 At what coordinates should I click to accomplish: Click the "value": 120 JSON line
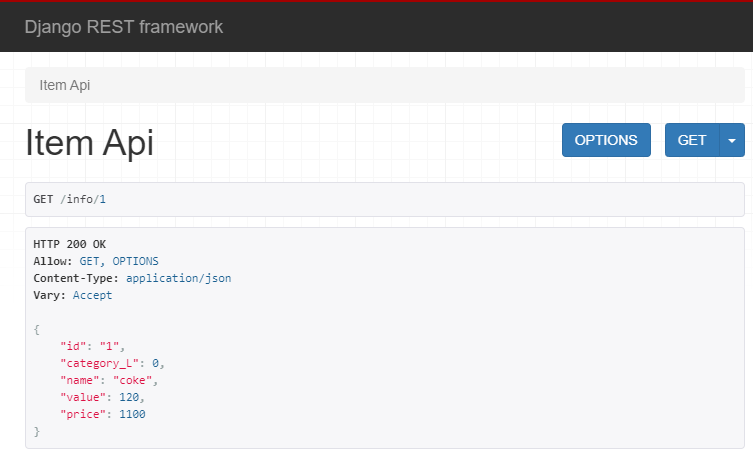click(102, 397)
